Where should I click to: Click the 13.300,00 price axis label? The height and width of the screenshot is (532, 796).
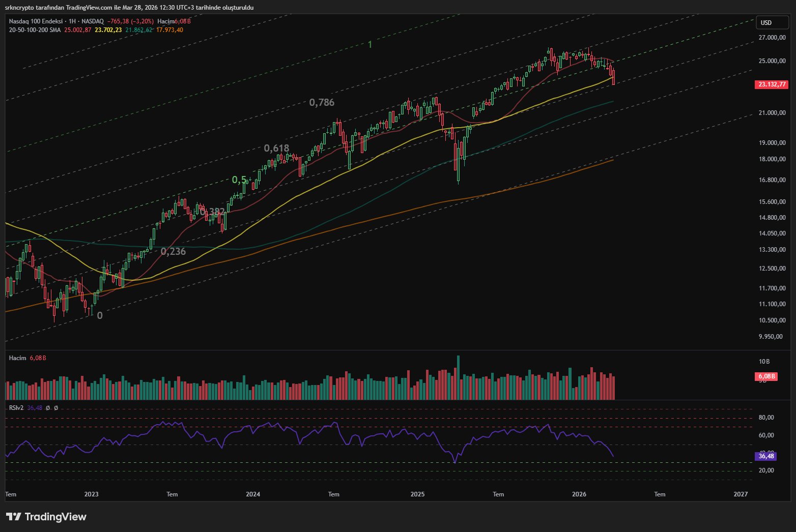772,250
